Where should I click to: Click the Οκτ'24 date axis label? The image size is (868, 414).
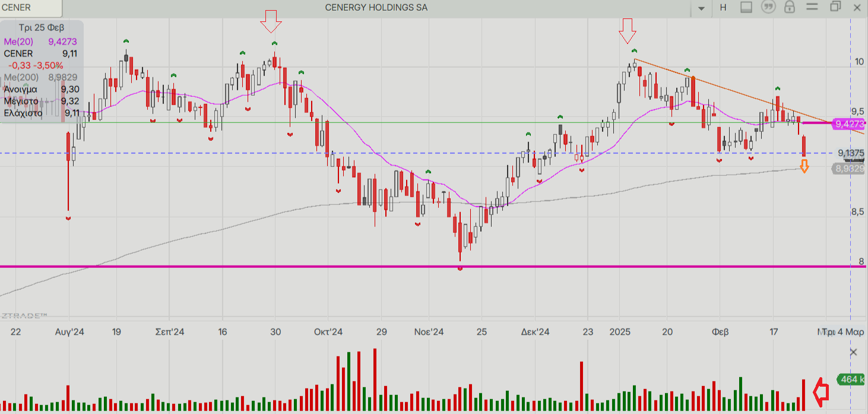click(328, 332)
